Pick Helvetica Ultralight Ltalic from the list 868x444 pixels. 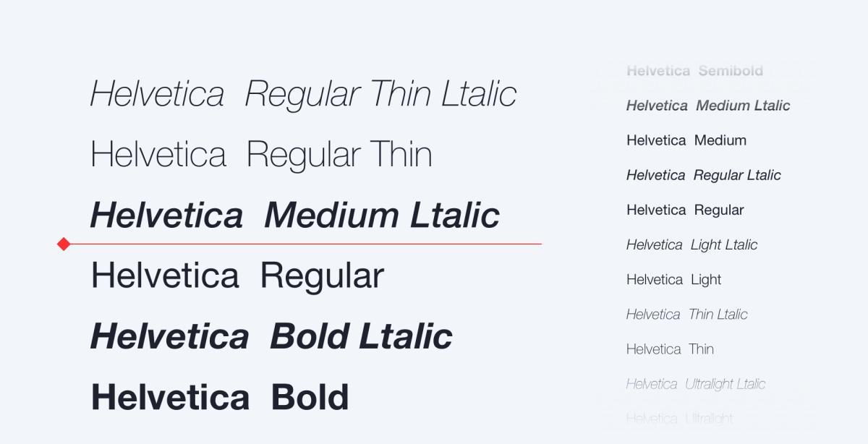[696, 384]
